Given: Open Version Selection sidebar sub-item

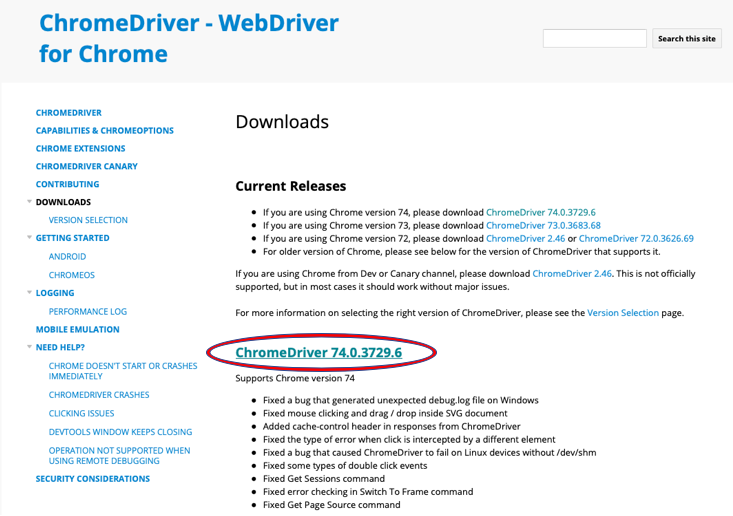Looking at the screenshot, I should pyautogui.click(x=88, y=220).
